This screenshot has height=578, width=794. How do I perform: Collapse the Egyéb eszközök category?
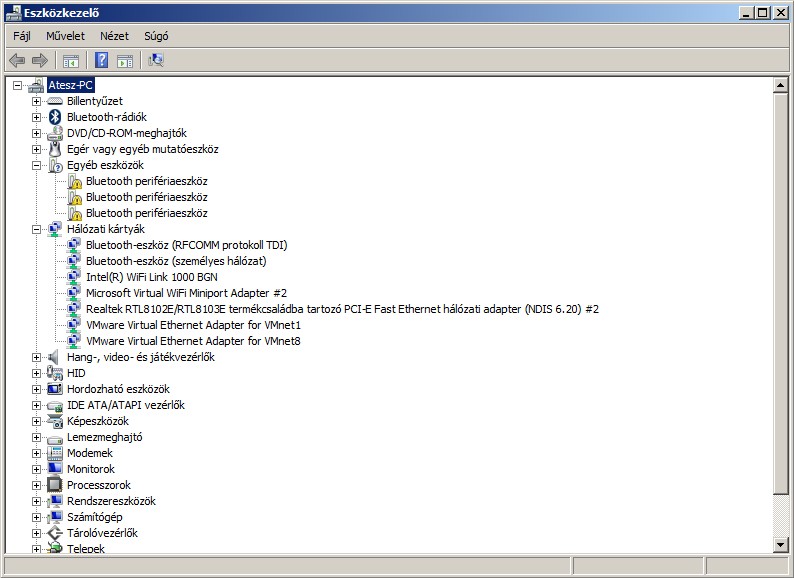click(36, 165)
